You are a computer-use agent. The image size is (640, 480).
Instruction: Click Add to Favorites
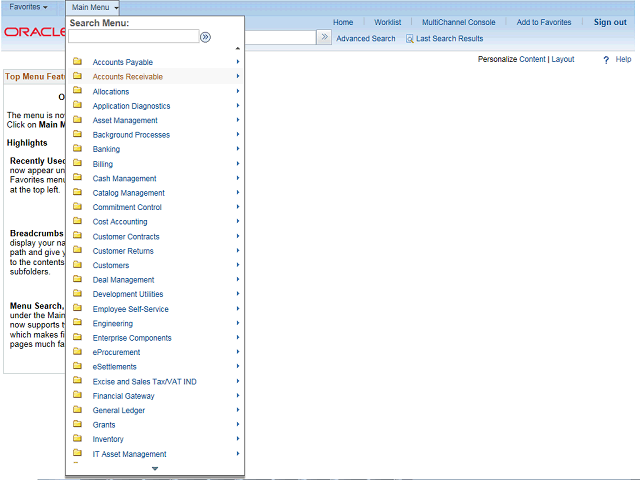[544, 22]
